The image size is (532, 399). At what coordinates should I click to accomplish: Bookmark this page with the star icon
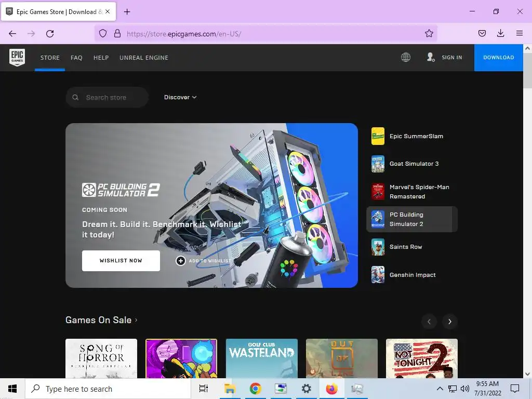429,33
